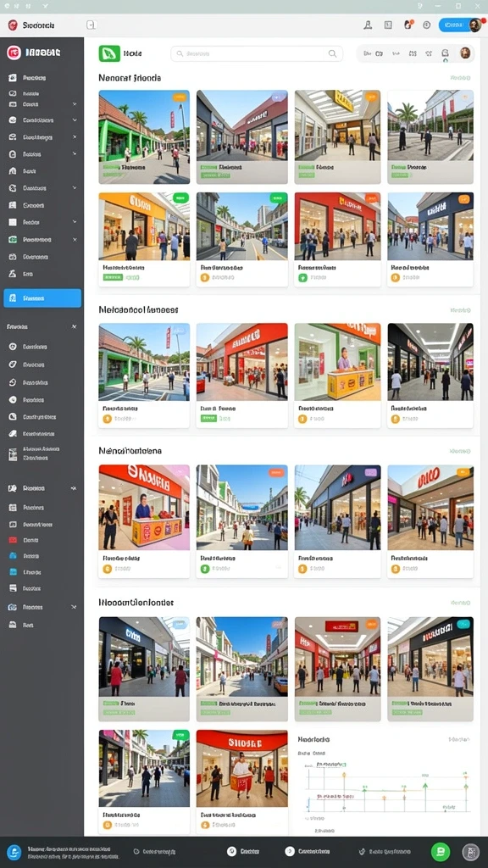Screen dimensions: 488x868
Task: Click the red app logo in the dark sidebar header
Action: pyautogui.click(x=14, y=53)
